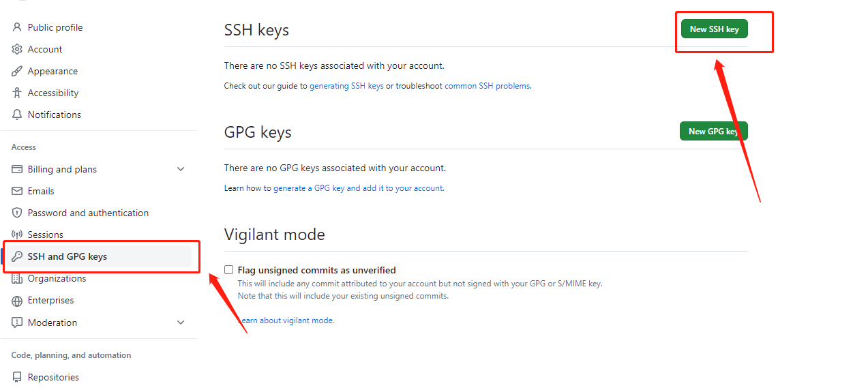Follow the Learn about vigilant mode link

point(286,320)
